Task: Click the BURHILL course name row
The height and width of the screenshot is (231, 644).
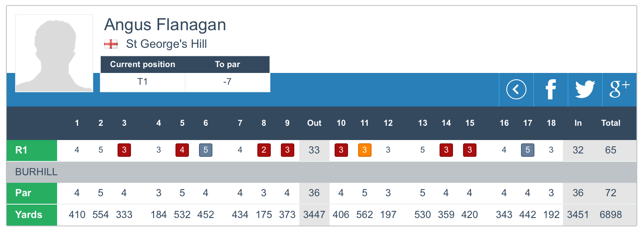Action: point(37,172)
